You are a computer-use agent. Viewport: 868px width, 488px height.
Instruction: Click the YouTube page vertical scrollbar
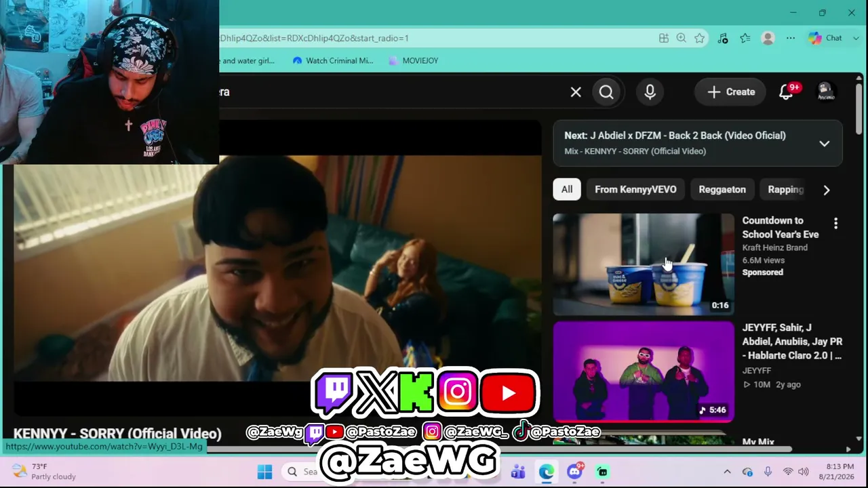(859, 108)
